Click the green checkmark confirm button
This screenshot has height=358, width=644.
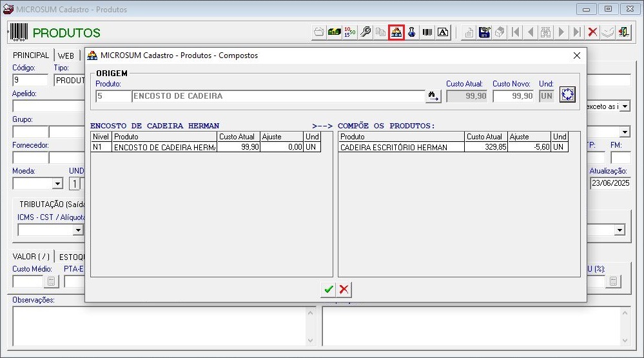click(x=328, y=290)
